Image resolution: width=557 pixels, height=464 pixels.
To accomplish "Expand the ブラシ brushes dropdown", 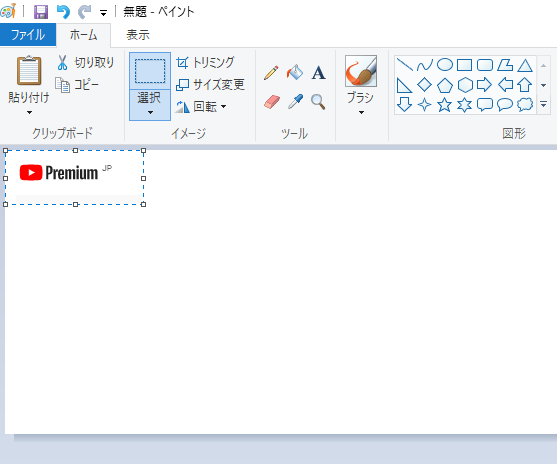I will (361, 104).
